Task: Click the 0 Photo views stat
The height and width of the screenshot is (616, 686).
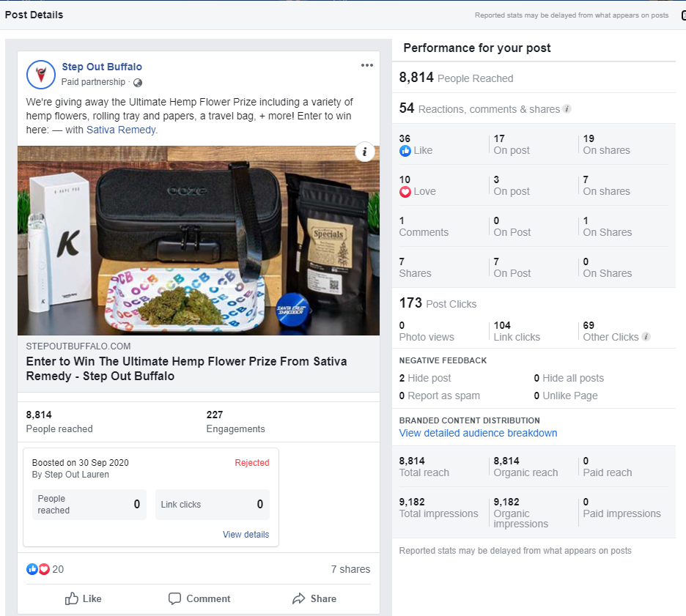Action: tap(427, 331)
